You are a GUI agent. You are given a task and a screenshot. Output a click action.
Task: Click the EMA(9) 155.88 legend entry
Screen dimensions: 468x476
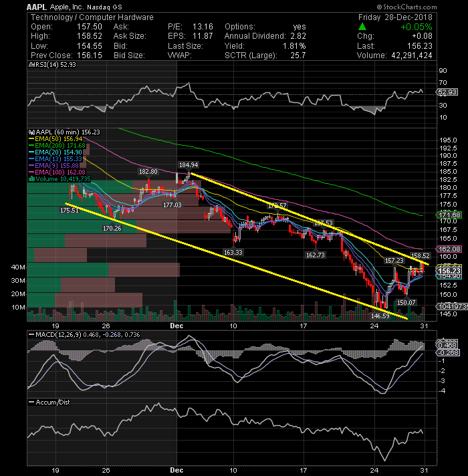click(57, 165)
